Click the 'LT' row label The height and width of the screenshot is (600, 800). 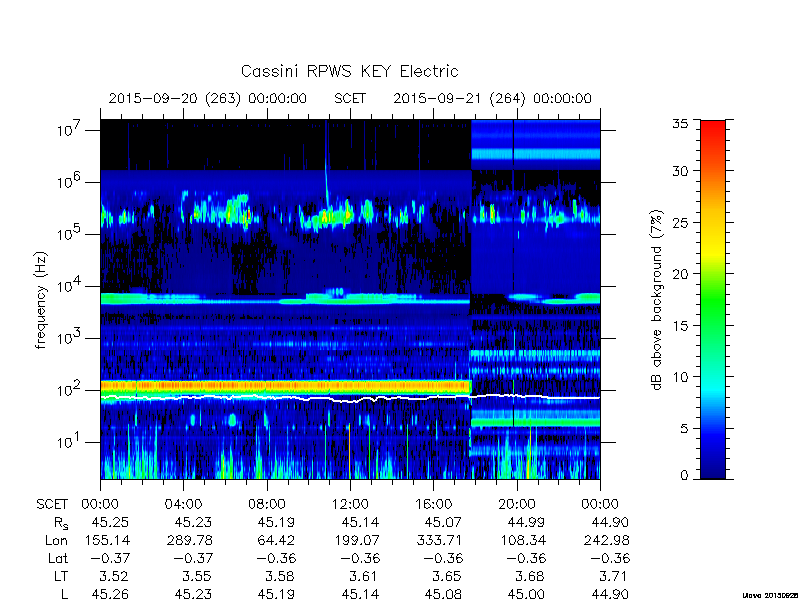point(61,576)
